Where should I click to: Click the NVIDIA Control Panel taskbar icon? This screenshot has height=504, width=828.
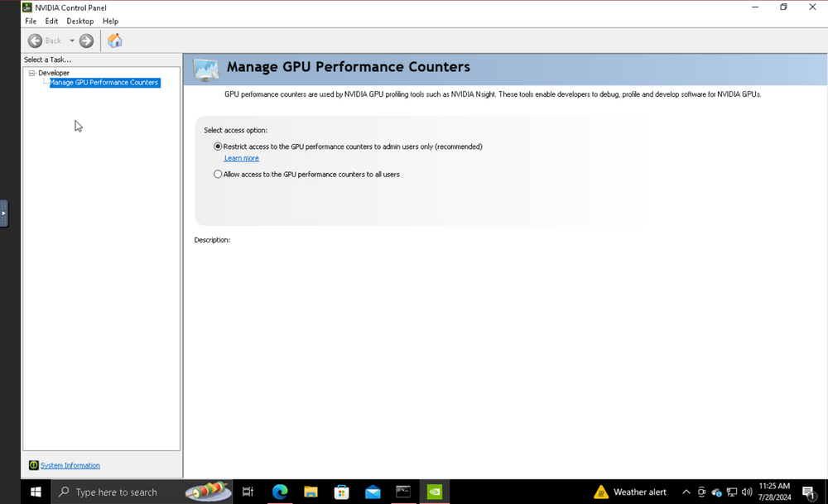[435, 492]
